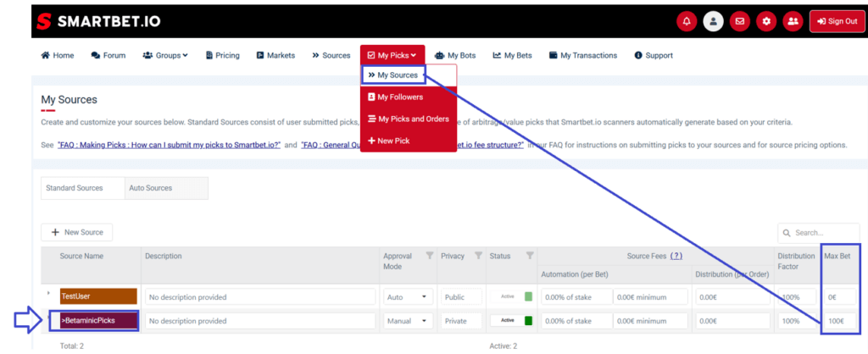868x354 pixels.
Task: Edit TestUser Max Bet 0€ field
Action: [x=839, y=297]
